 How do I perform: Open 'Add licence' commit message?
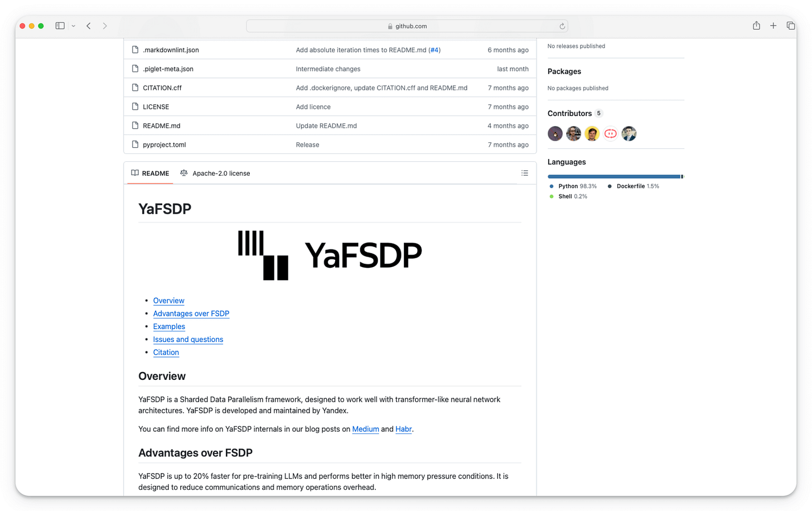313,107
